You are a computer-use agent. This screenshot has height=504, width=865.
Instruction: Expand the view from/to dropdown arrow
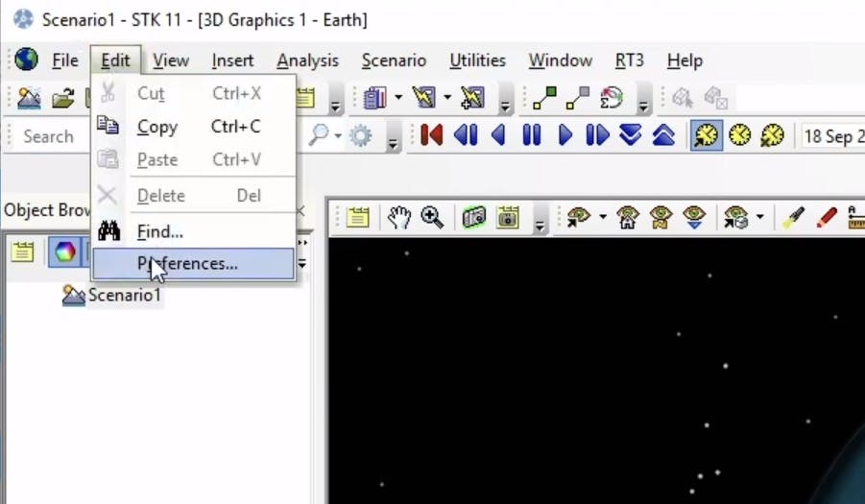click(603, 217)
